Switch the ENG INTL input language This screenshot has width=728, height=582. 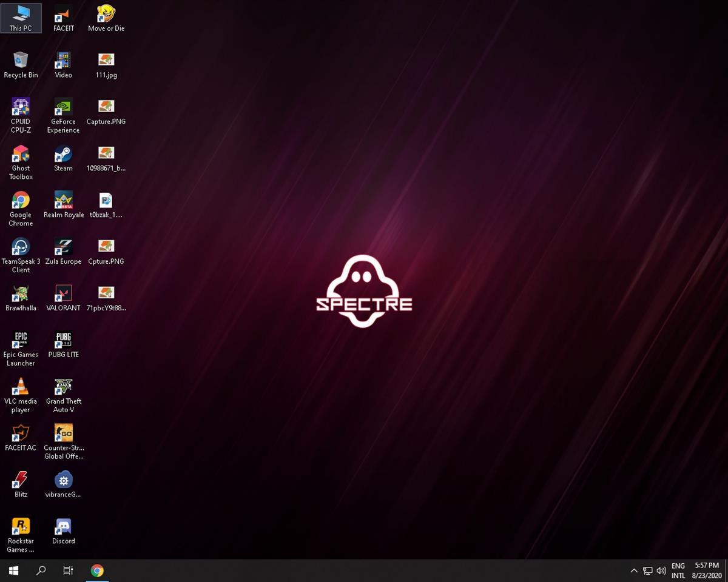pyautogui.click(x=678, y=570)
